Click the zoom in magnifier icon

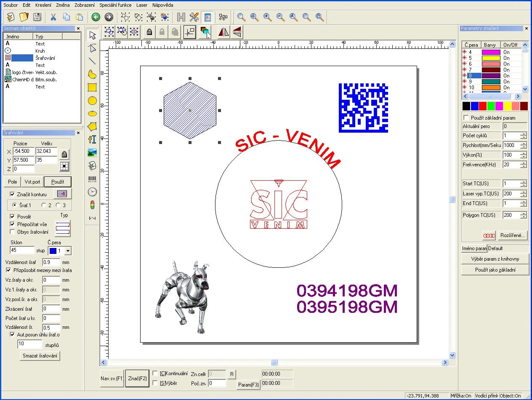tap(267, 17)
